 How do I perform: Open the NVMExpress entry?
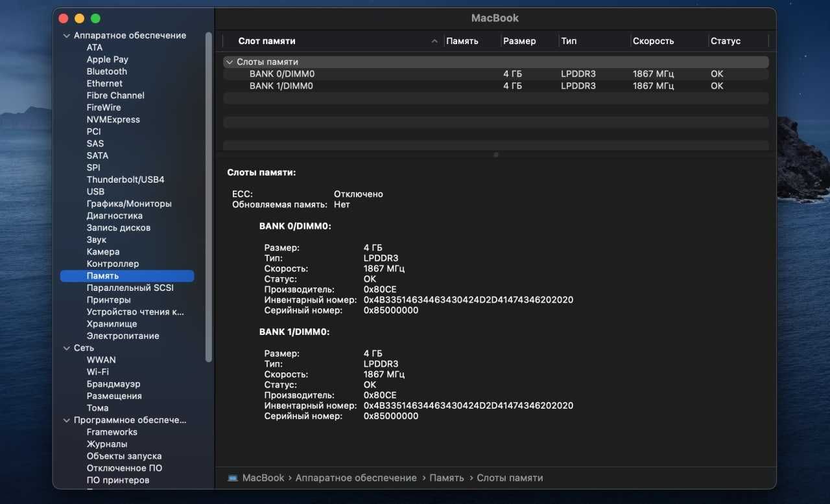click(113, 119)
